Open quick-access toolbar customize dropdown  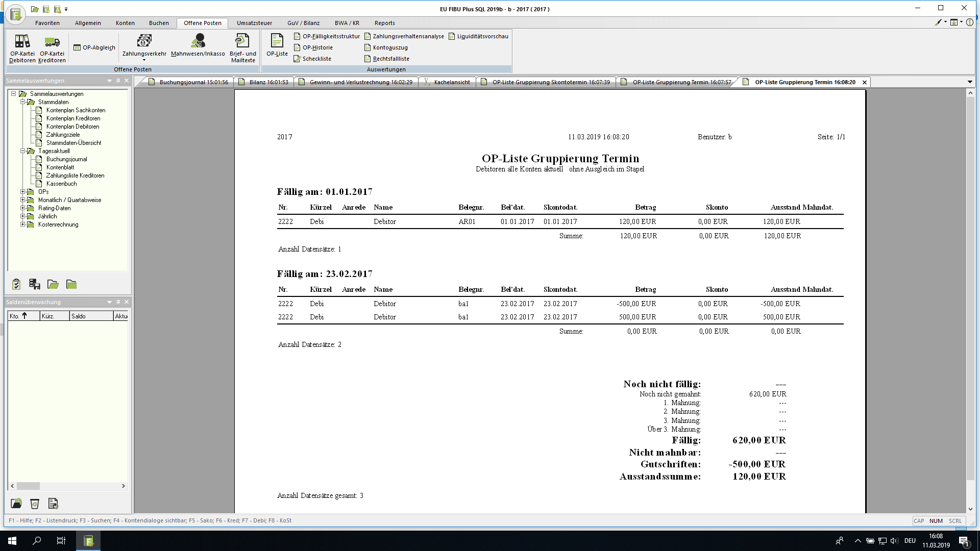click(x=66, y=9)
